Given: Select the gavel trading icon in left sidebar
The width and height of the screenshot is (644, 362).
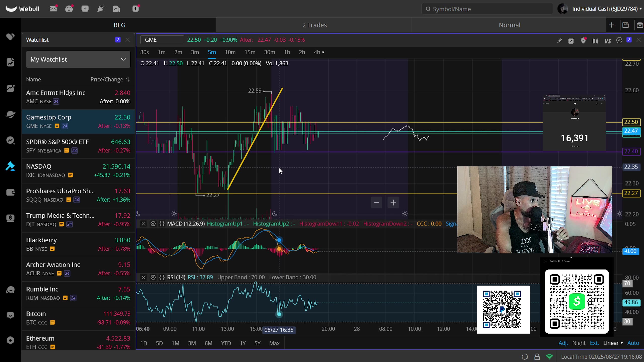Looking at the screenshot, I should point(10,166).
